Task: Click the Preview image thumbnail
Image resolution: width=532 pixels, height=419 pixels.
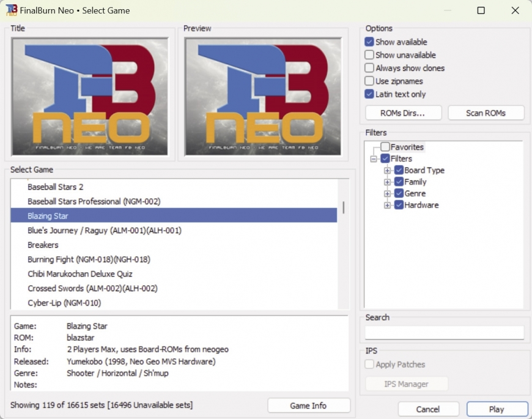Action: click(263, 97)
